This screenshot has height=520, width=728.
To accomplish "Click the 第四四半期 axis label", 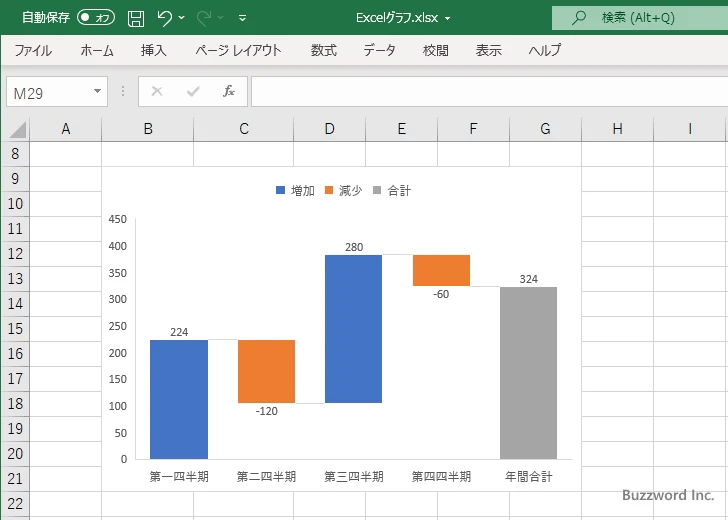I will (442, 476).
